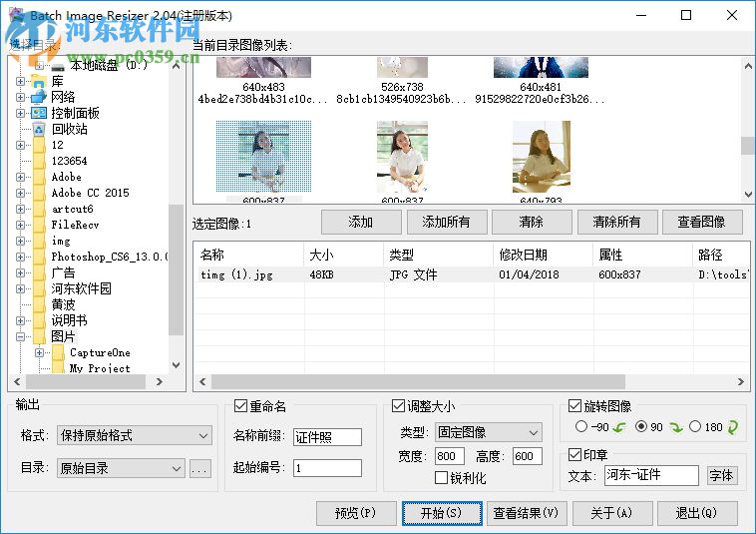This screenshot has width=756, height=534.
Task: Click the directory tree vertical scrollbar thumb
Action: tap(176, 269)
